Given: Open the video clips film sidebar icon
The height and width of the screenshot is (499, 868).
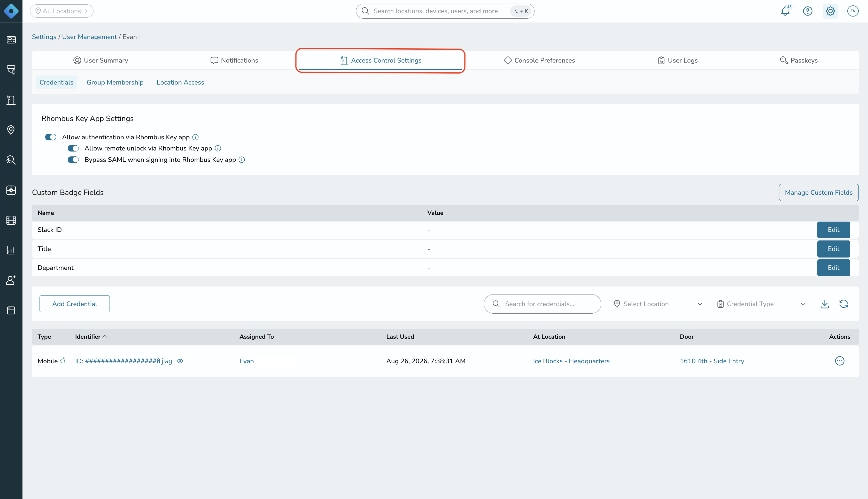Looking at the screenshot, I should [11, 220].
